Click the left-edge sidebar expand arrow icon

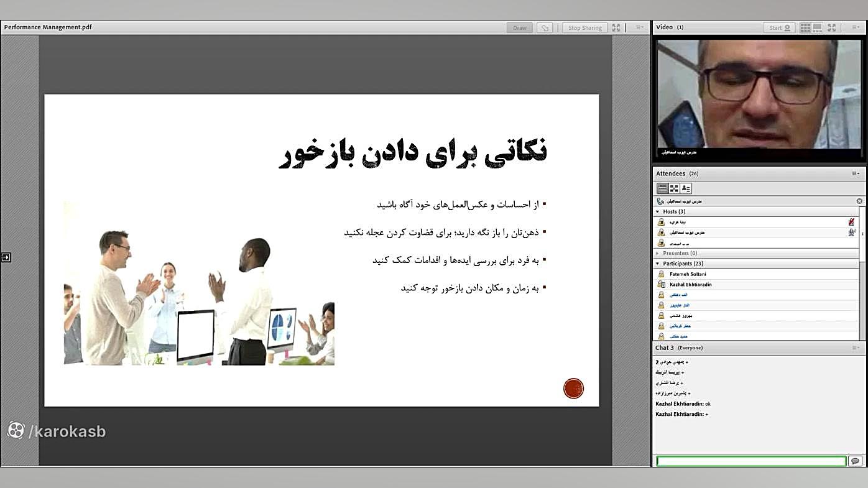6,257
